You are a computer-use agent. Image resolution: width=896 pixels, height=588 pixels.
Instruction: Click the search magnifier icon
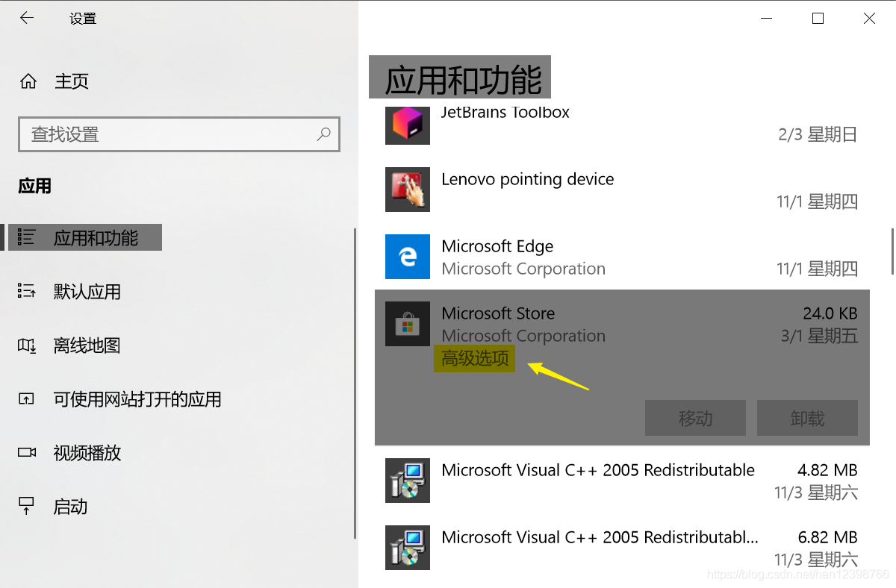pyautogui.click(x=323, y=134)
